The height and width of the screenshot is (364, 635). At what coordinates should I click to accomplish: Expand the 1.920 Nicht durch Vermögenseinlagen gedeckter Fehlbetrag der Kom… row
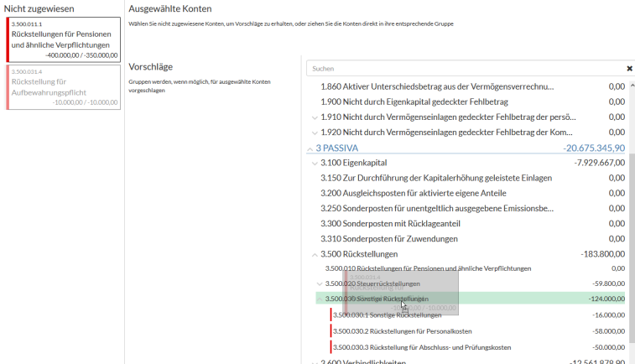[x=315, y=133]
